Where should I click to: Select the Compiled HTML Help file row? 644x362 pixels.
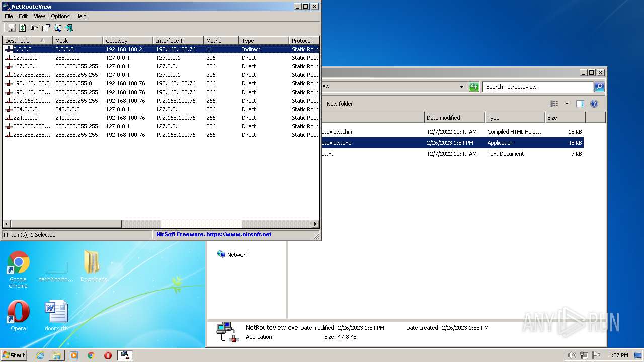coord(452,132)
